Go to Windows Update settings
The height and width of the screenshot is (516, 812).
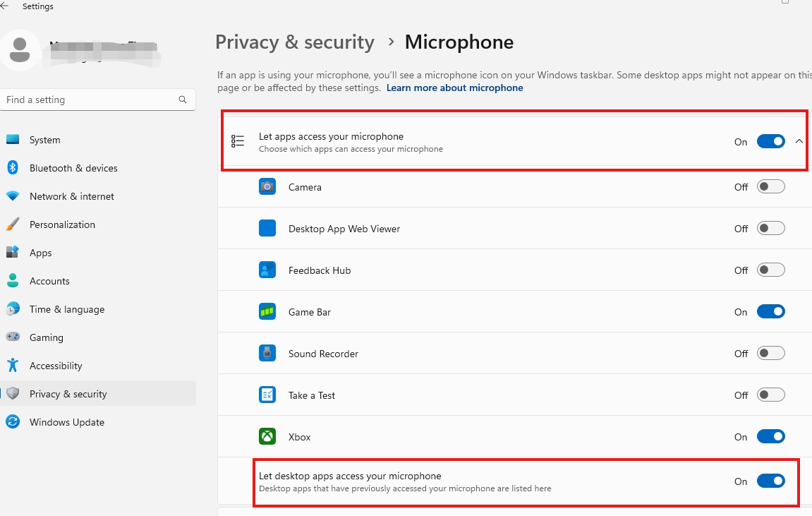[66, 422]
